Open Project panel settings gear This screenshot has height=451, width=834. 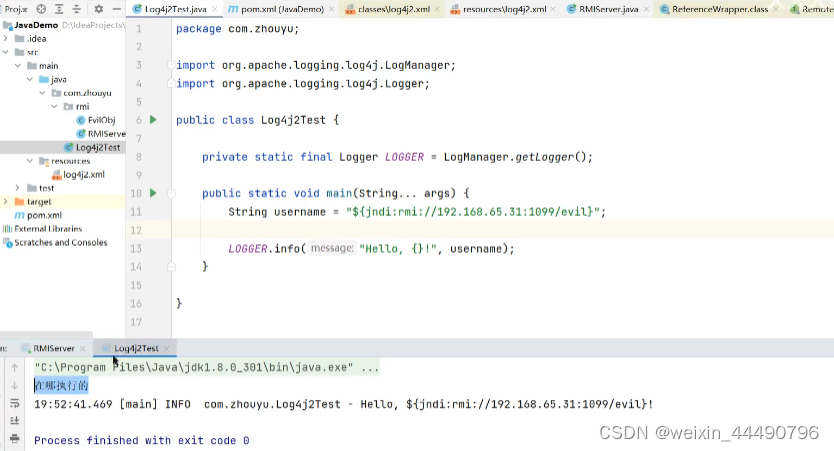[x=98, y=9]
